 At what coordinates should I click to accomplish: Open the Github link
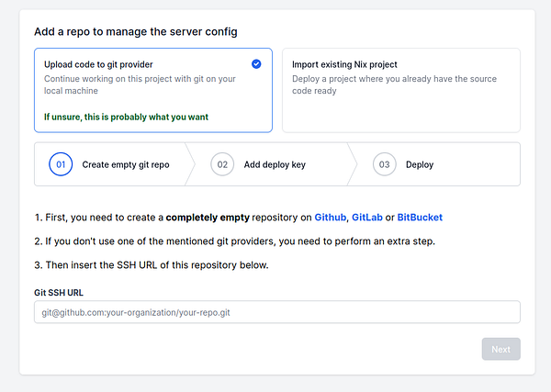coord(330,218)
